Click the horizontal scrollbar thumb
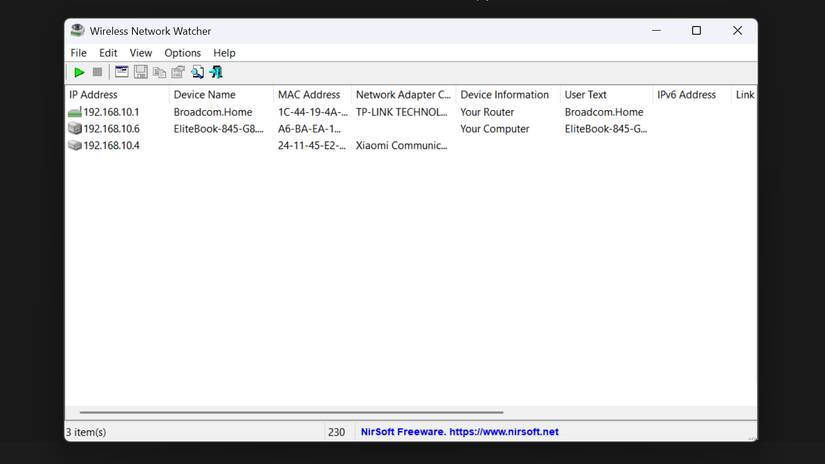This screenshot has width=825, height=464. click(x=291, y=412)
